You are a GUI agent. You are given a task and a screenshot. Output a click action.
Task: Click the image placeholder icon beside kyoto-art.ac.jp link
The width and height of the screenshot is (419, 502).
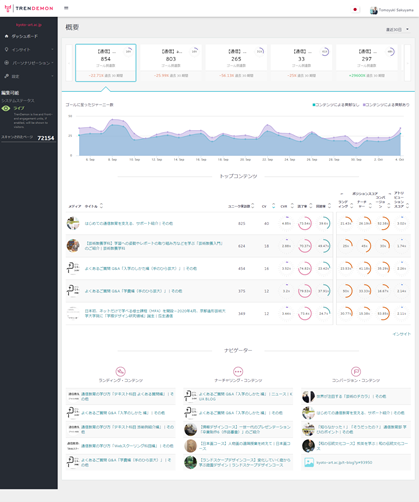[309, 462]
